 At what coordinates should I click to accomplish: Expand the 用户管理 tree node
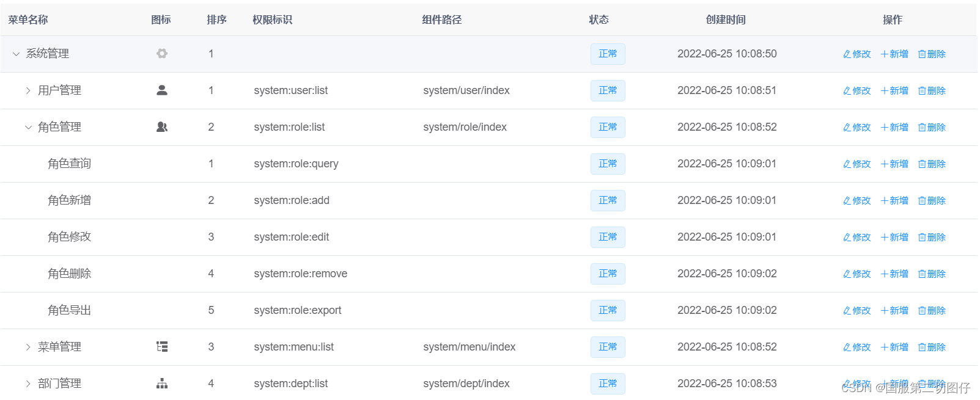[x=28, y=90]
